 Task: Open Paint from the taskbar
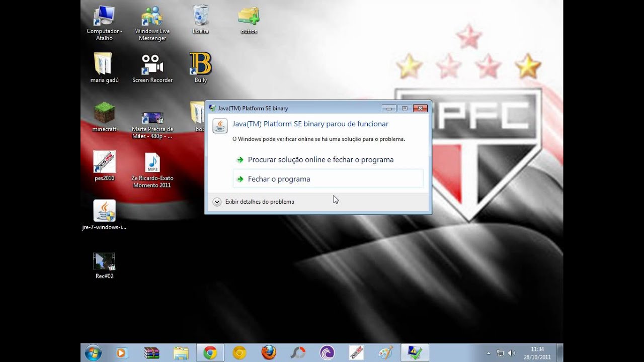tap(385, 353)
